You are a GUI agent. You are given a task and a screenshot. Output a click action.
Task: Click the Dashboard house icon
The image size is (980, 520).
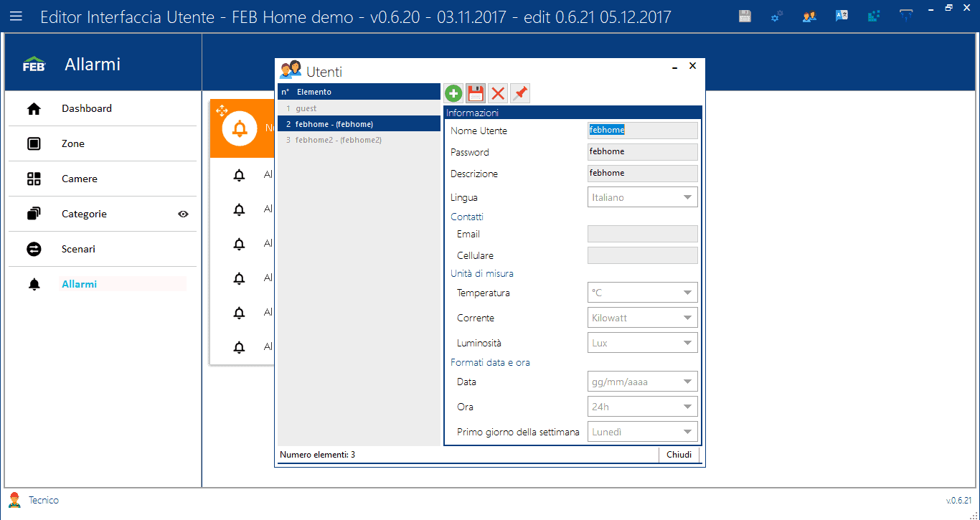34,109
